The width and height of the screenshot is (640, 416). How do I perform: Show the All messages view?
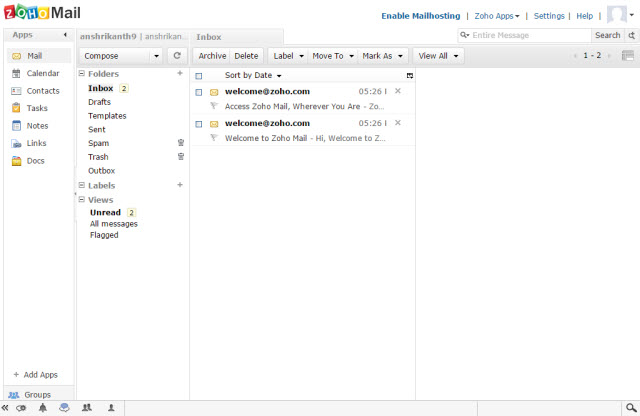114,224
